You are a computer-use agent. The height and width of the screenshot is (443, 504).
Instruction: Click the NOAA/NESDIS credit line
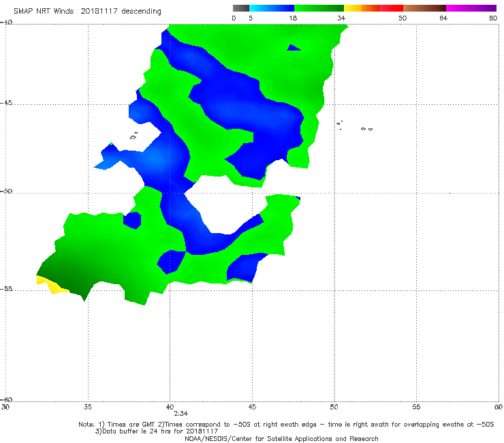pyautogui.click(x=281, y=439)
